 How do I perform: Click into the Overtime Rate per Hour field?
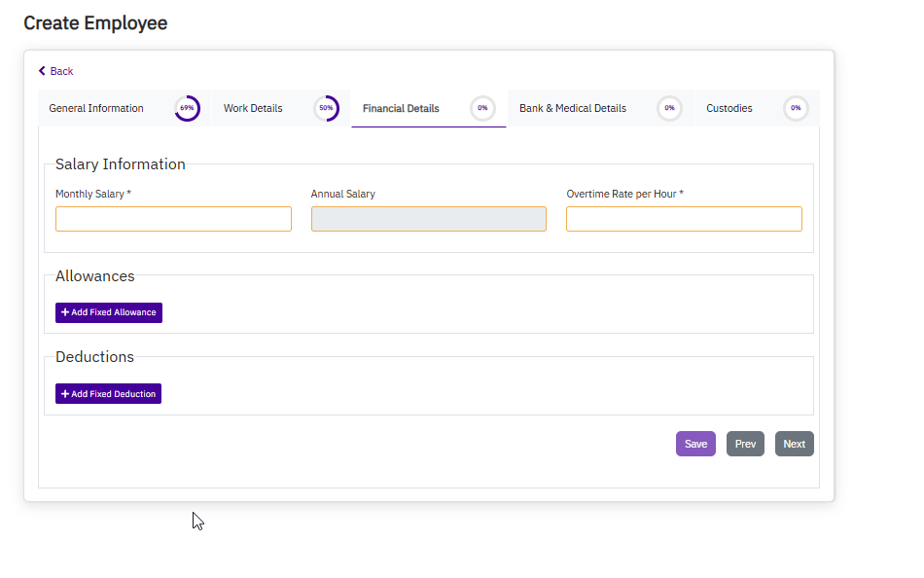(684, 219)
